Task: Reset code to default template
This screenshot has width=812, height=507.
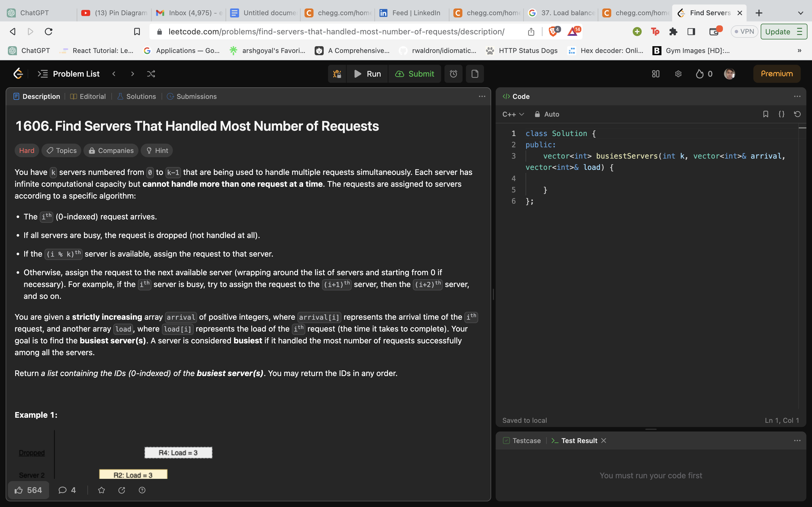Action: pyautogui.click(x=797, y=114)
